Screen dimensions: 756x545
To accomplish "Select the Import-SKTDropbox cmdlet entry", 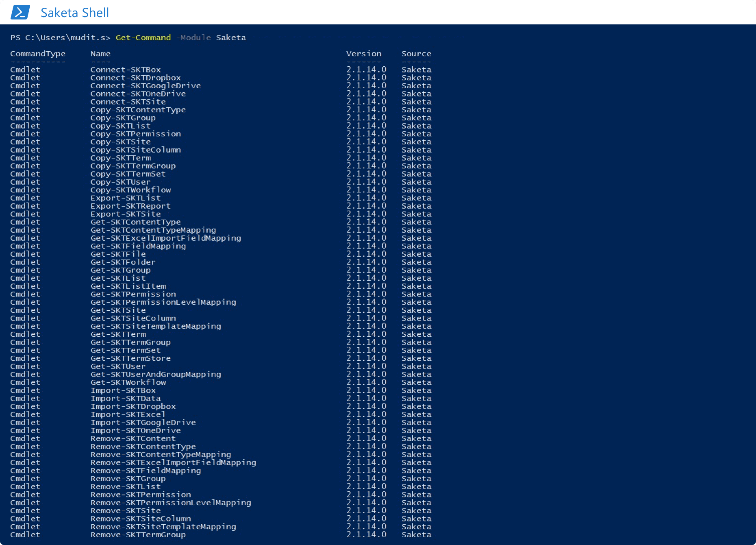I will pos(133,406).
